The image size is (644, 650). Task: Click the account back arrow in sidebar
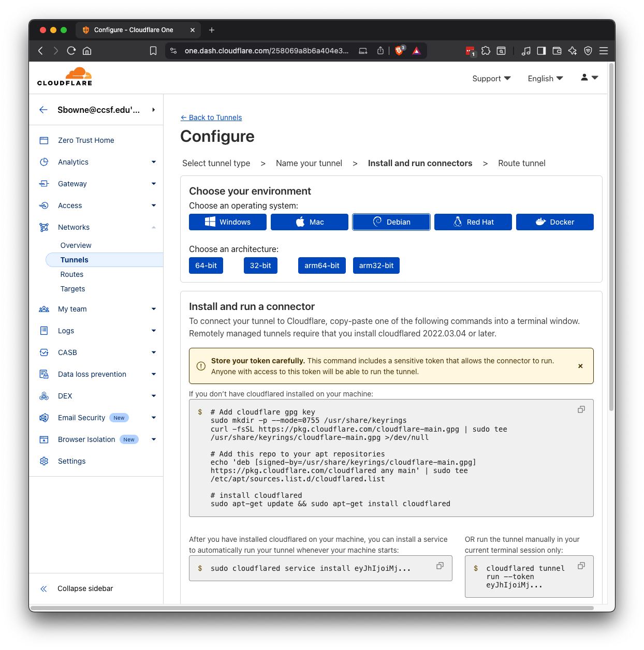[43, 110]
